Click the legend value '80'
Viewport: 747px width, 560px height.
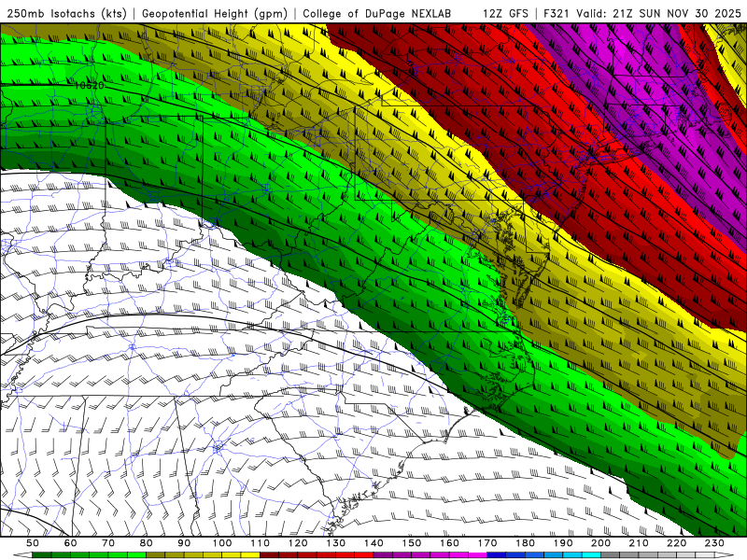click(x=147, y=543)
